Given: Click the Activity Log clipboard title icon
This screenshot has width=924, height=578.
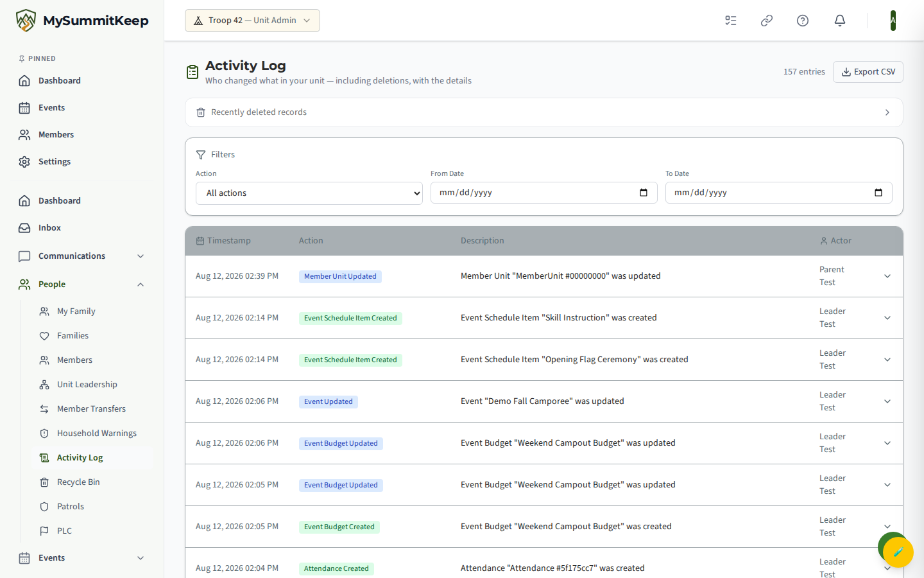Looking at the screenshot, I should (x=193, y=72).
